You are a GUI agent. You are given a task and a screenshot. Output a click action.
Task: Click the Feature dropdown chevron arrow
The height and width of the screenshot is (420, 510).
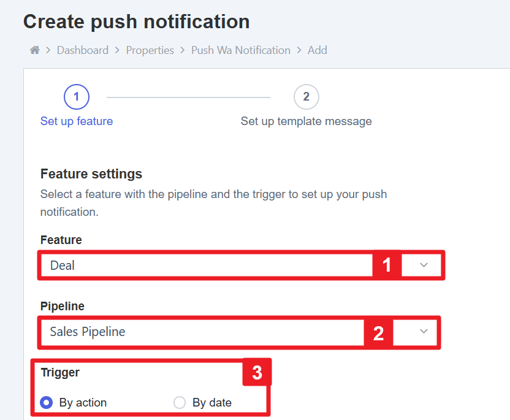[x=424, y=265]
